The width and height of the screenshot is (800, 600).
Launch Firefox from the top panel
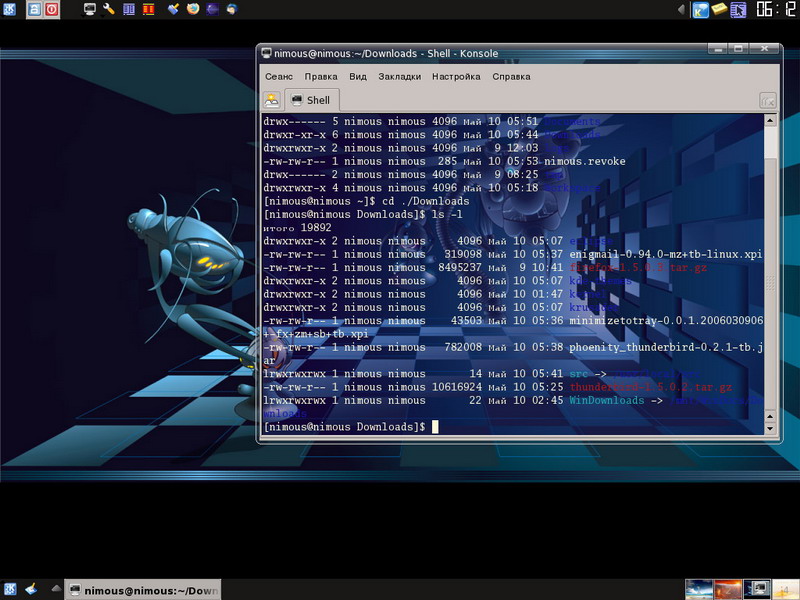tap(193, 10)
